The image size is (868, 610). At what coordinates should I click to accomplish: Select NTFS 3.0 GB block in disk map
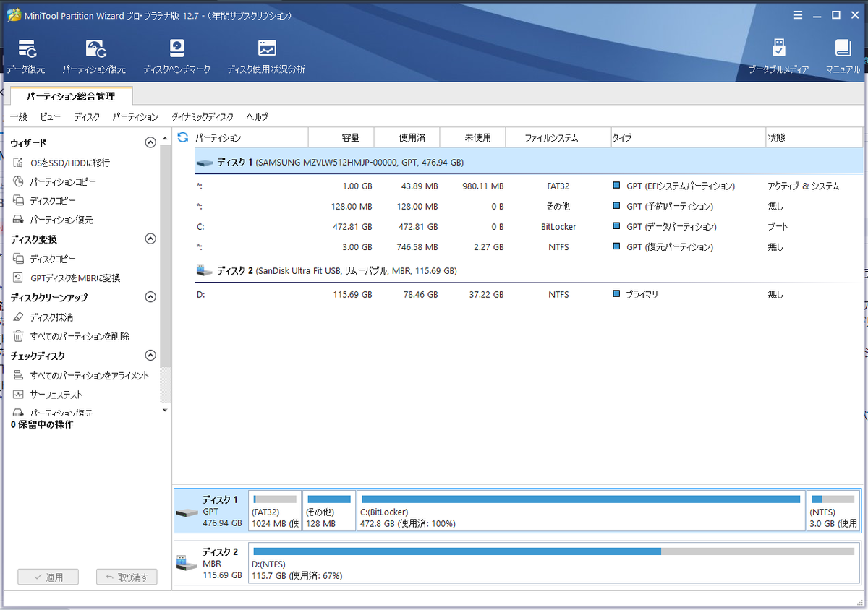pos(833,511)
